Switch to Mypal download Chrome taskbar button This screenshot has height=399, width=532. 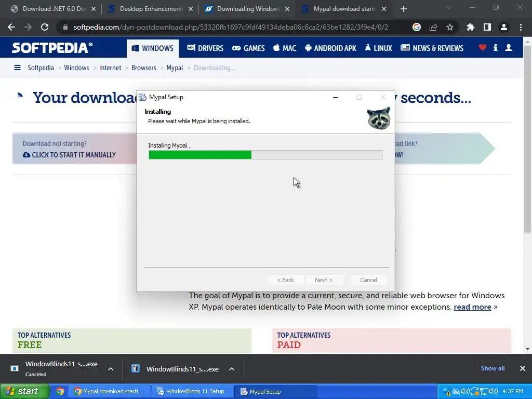tap(109, 392)
